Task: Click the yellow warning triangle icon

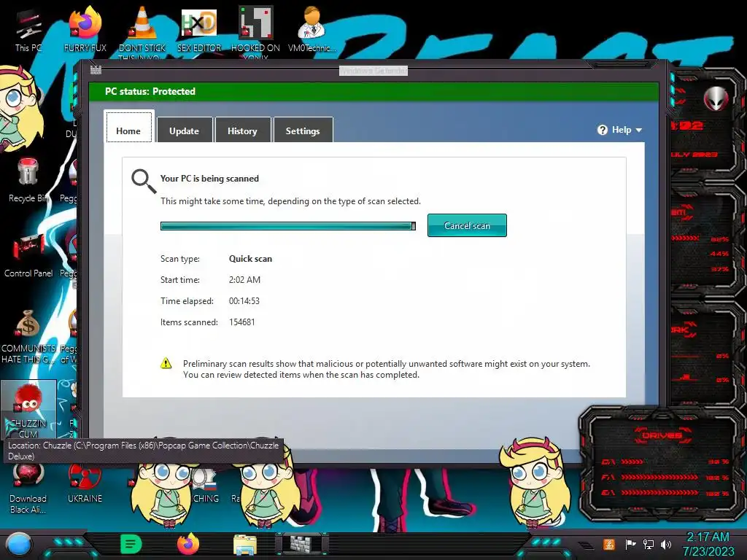Action: pos(166,364)
